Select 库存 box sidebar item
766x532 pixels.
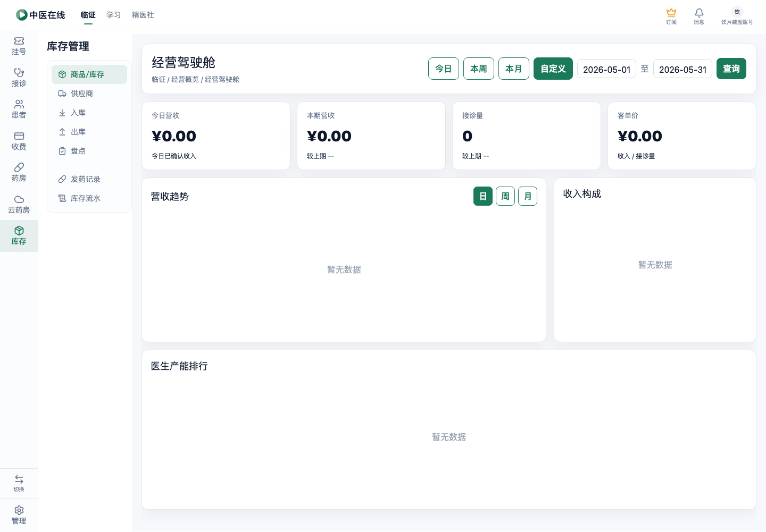[19, 236]
